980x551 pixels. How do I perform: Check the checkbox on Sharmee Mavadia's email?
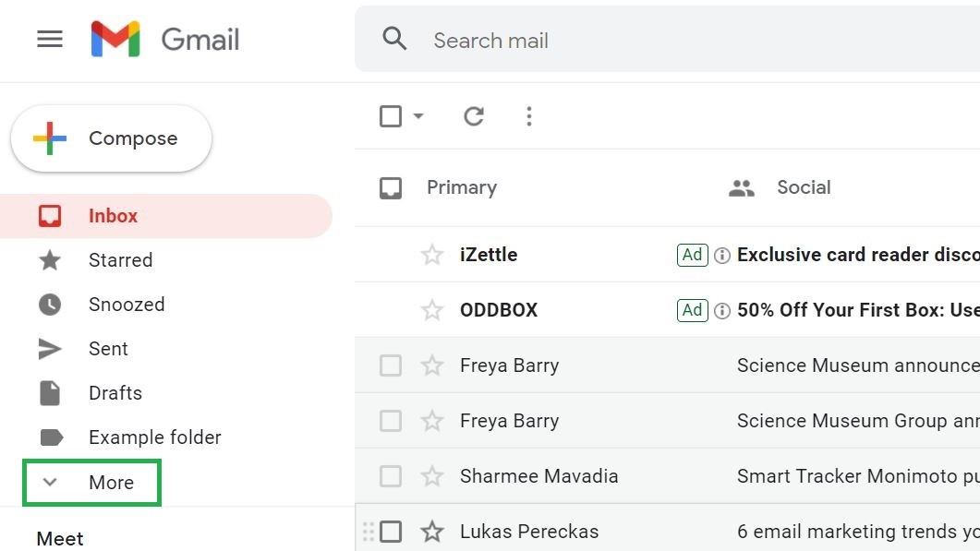pyautogui.click(x=390, y=476)
